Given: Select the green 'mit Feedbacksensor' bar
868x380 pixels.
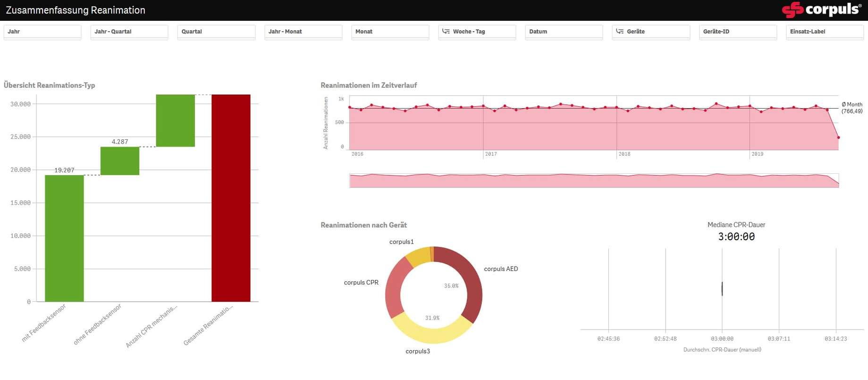Looking at the screenshot, I should (64, 238).
